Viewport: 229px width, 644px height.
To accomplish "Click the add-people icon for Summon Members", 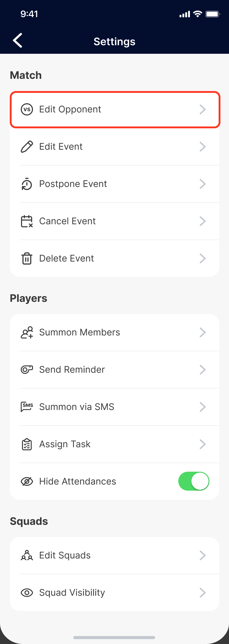I will [27, 332].
